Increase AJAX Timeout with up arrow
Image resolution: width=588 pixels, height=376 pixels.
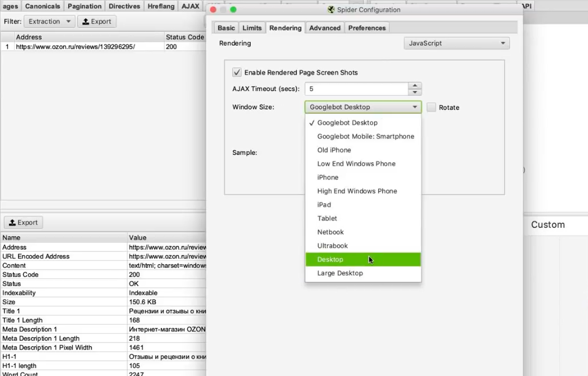click(415, 85)
